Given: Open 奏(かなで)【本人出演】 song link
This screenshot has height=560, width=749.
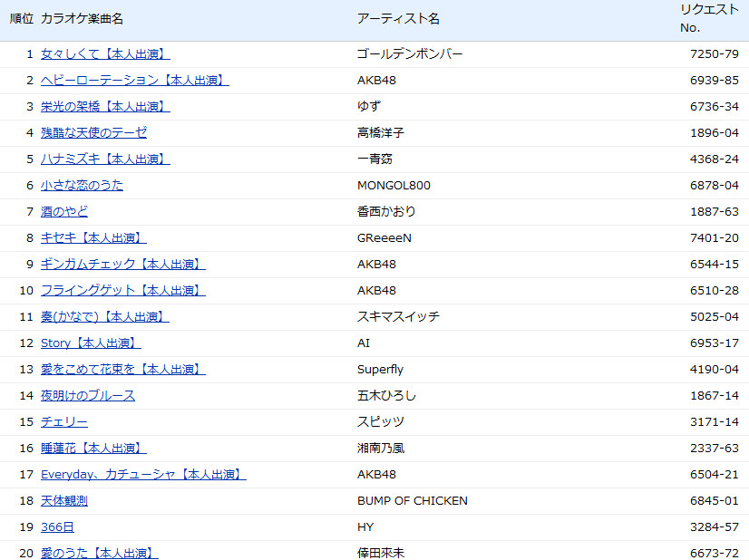Looking at the screenshot, I should (x=105, y=316).
